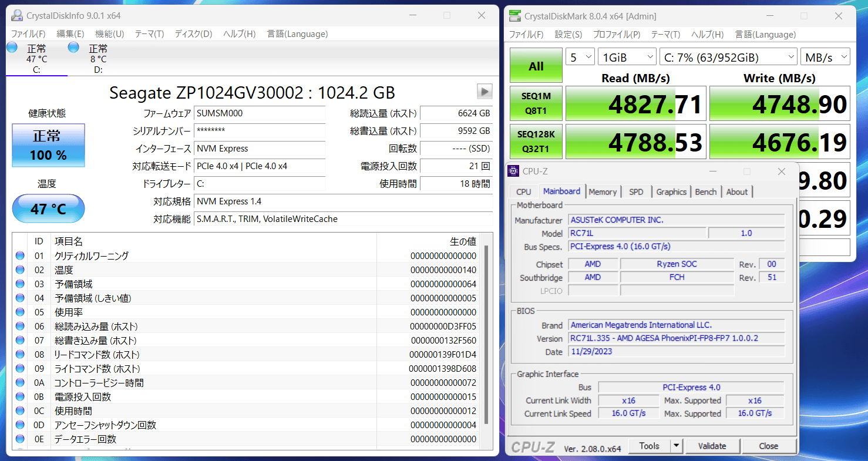This screenshot has width=868, height=461.
Task: Click the Tools button in CPU-Z
Action: pos(650,446)
